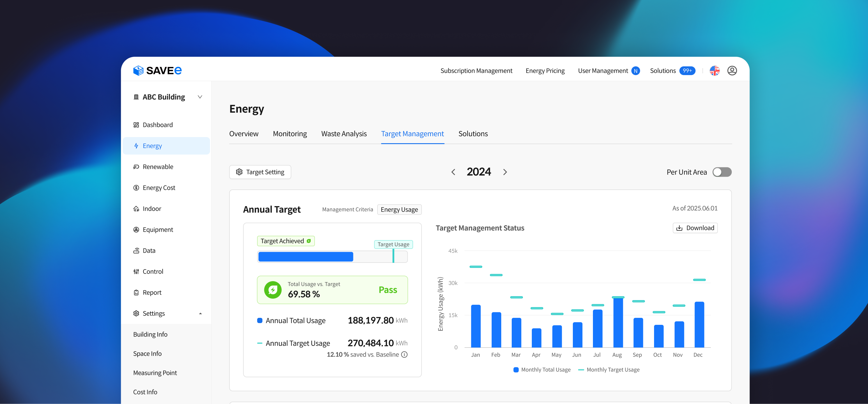868x404 pixels.
Task: Click the Solutions 99+ notification badge
Action: pyautogui.click(x=687, y=71)
